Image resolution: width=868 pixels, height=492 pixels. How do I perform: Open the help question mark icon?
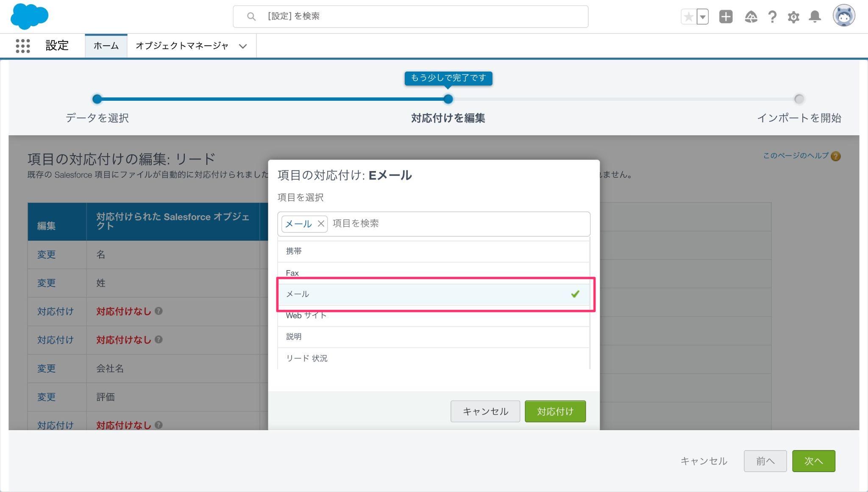tap(772, 17)
